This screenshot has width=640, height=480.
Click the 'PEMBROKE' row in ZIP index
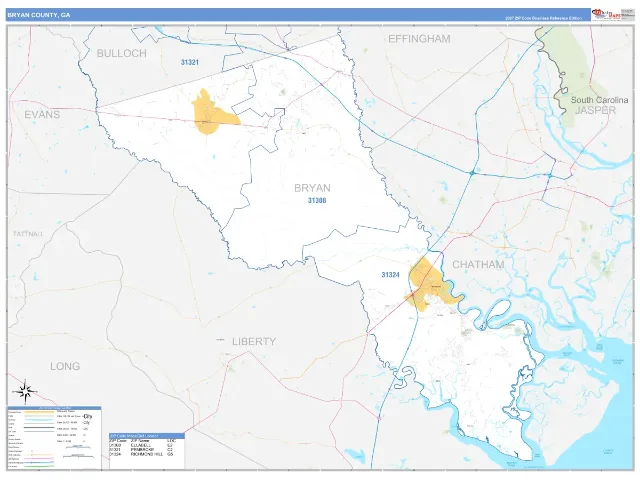click(141, 449)
